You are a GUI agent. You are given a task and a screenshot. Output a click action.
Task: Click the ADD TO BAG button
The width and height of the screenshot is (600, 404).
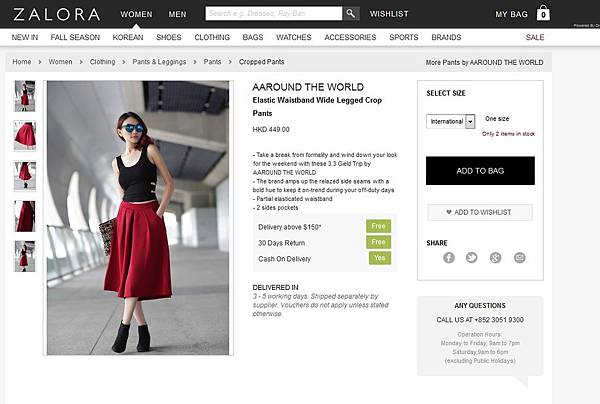coord(480,171)
